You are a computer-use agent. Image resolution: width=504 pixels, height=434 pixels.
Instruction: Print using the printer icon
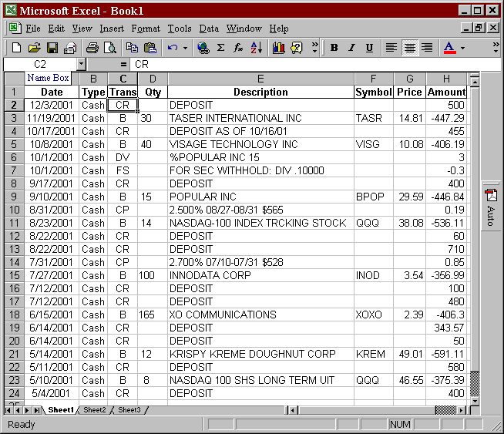92,48
